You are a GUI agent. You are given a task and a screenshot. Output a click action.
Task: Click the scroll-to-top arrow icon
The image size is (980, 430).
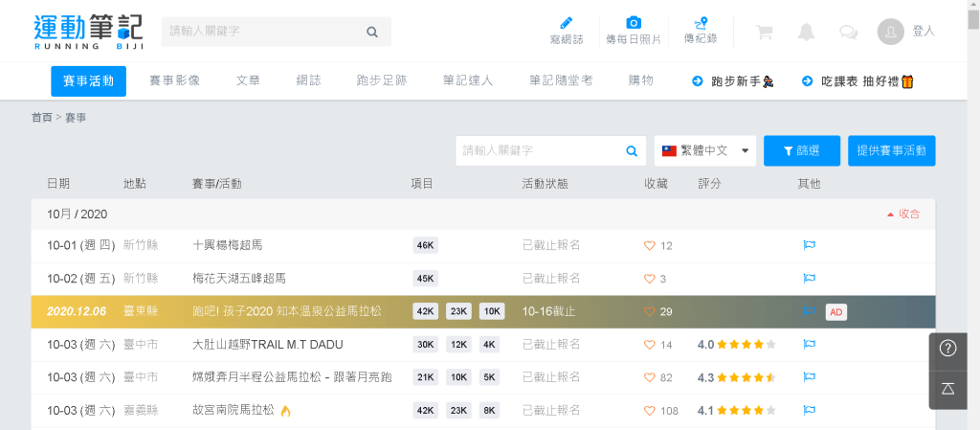(948, 388)
